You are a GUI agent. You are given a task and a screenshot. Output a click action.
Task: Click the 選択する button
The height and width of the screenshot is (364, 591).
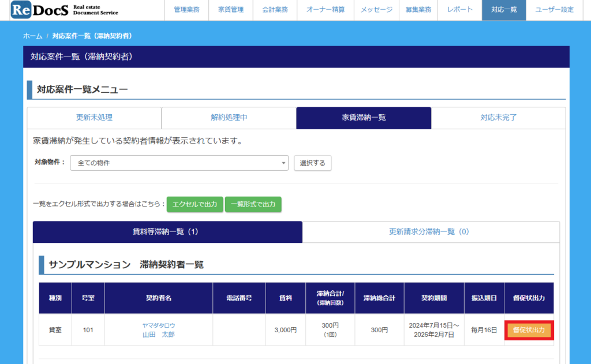312,163
